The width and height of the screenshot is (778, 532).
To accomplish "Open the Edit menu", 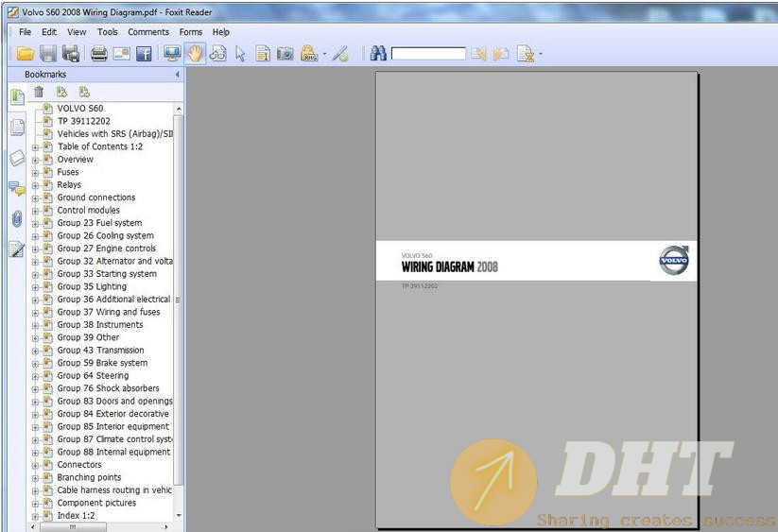I will coord(48,32).
